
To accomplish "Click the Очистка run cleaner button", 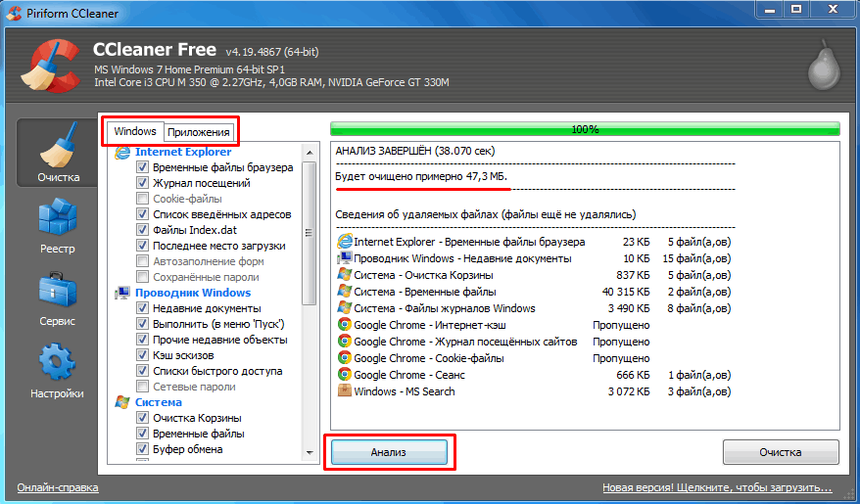I will 781,452.
